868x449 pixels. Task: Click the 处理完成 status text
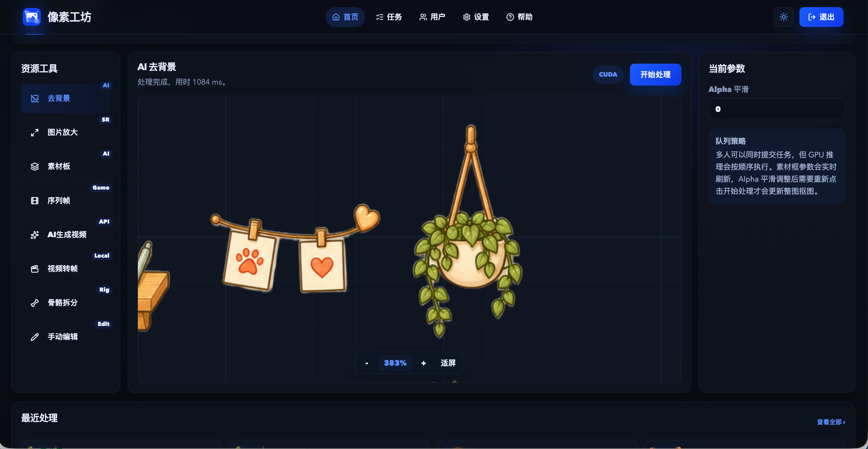tap(182, 82)
